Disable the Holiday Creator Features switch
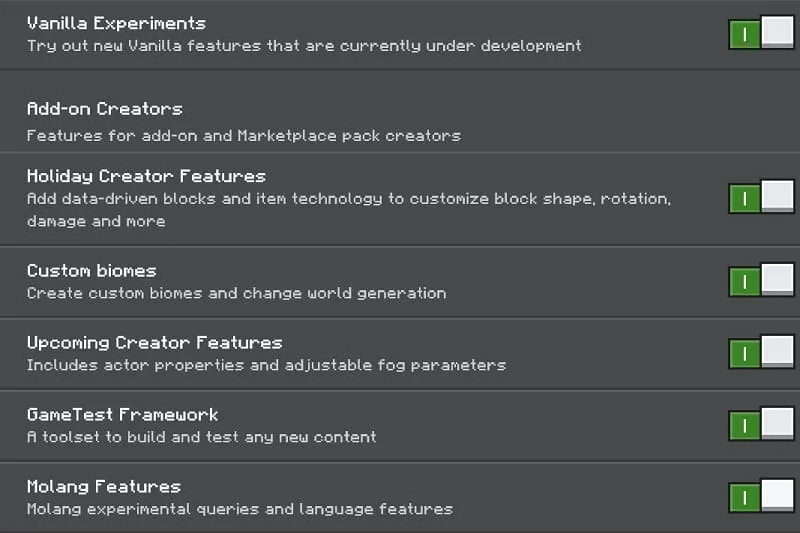The image size is (800, 533). (761, 197)
